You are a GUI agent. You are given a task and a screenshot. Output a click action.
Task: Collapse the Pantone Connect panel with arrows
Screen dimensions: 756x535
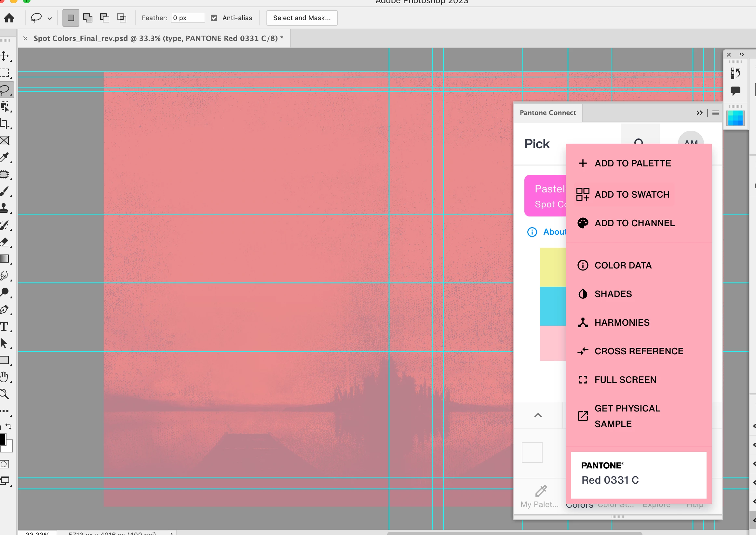pos(699,113)
